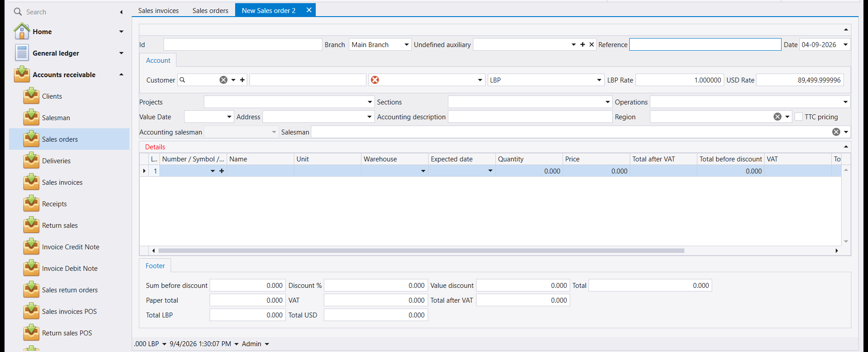
Task: Click the Reference input field
Action: [705, 44]
